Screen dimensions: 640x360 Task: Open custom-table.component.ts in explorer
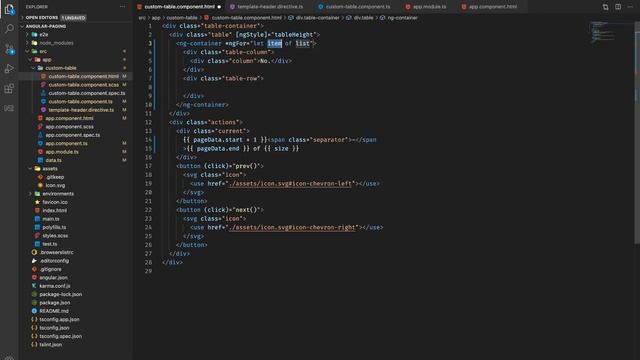[x=80, y=102]
